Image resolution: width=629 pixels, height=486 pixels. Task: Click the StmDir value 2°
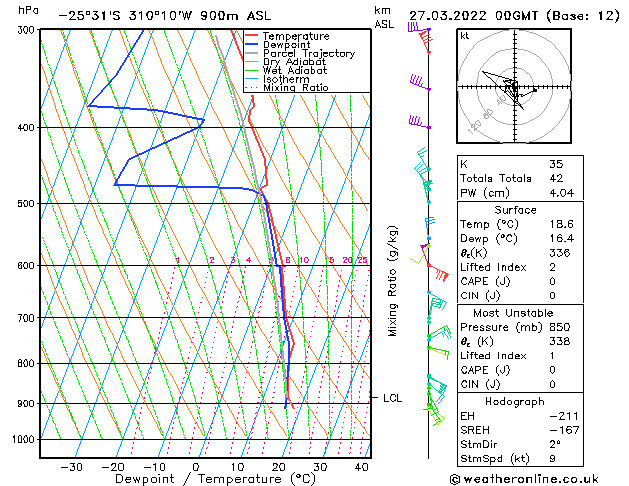click(x=555, y=445)
